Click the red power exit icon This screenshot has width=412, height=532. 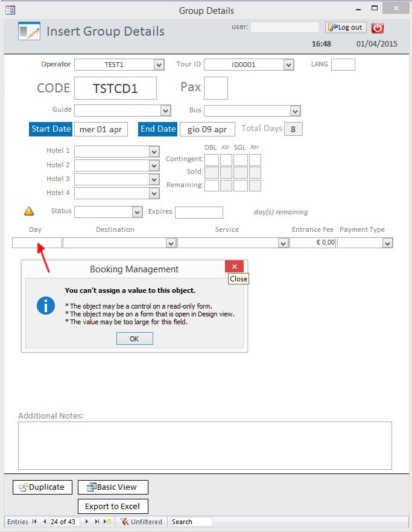377,28
